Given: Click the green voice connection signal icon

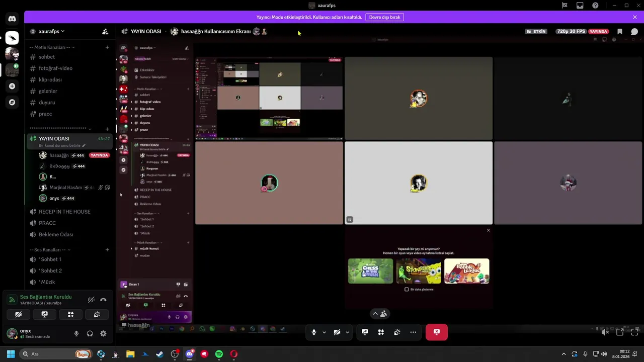Looking at the screenshot, I should (12, 300).
